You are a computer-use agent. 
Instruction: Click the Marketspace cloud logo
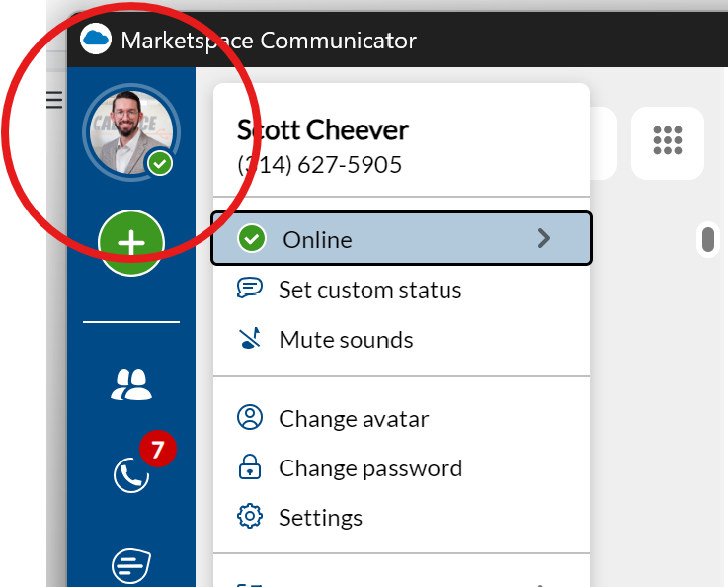pyautogui.click(x=96, y=39)
